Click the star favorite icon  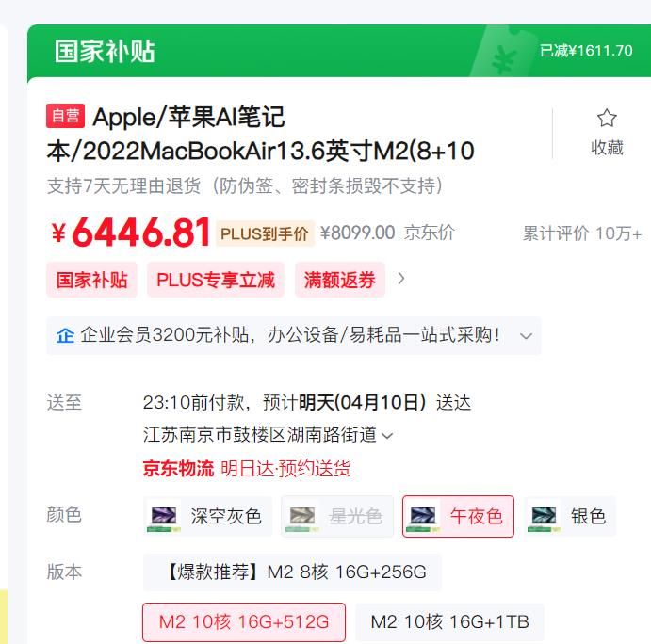[x=607, y=118]
